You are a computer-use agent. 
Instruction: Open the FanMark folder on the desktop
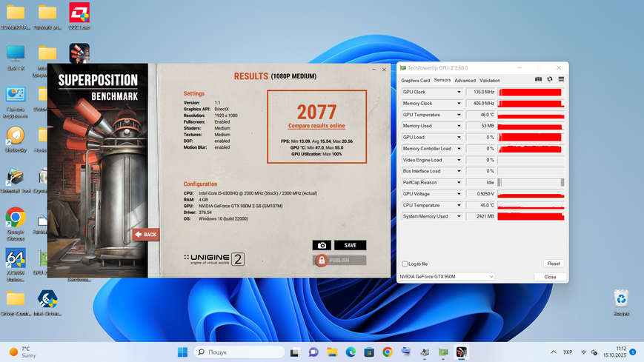(x=47, y=16)
